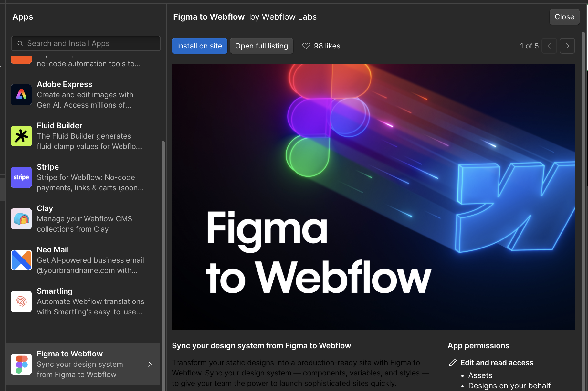Viewport: 588px width, 391px height.
Task: Click the Neo Mail app icon
Action: tap(21, 260)
